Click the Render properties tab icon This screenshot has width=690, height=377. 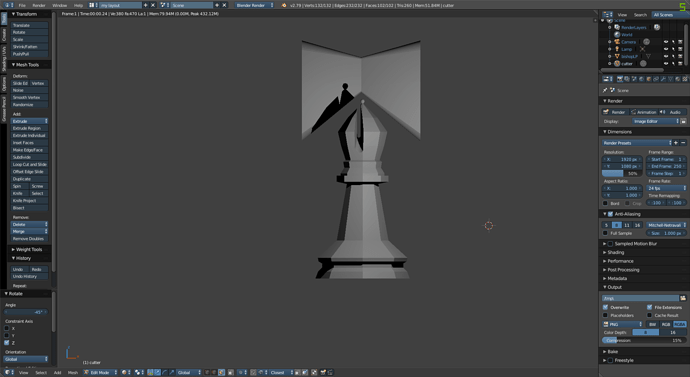(x=620, y=79)
